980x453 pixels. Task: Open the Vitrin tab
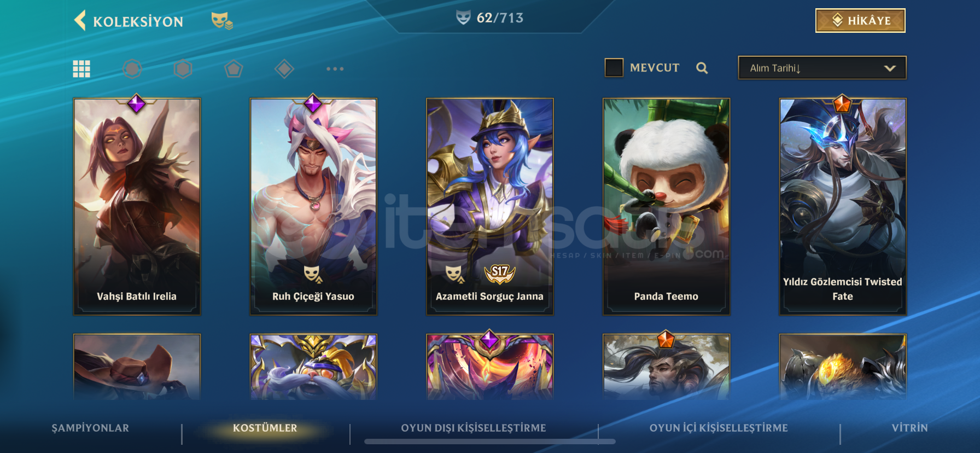coord(909,428)
